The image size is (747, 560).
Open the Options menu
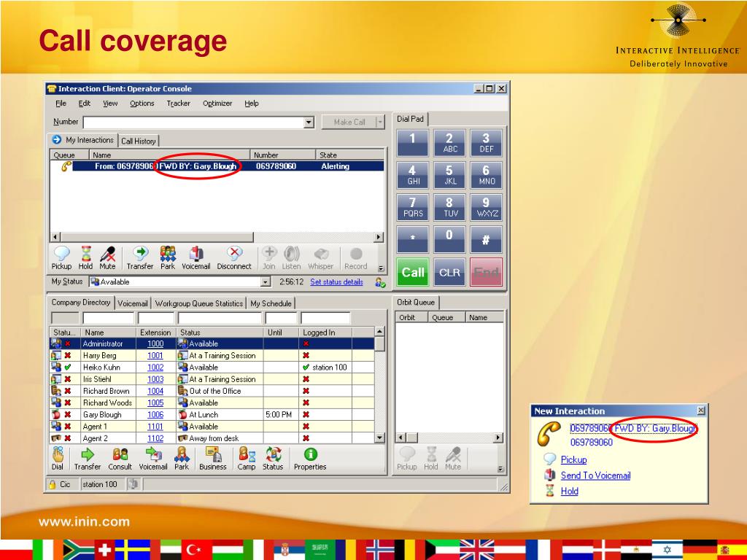[142, 104]
